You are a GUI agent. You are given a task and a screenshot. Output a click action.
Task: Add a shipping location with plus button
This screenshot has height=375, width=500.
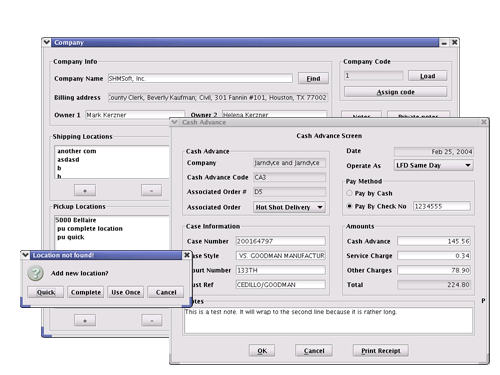85,191
